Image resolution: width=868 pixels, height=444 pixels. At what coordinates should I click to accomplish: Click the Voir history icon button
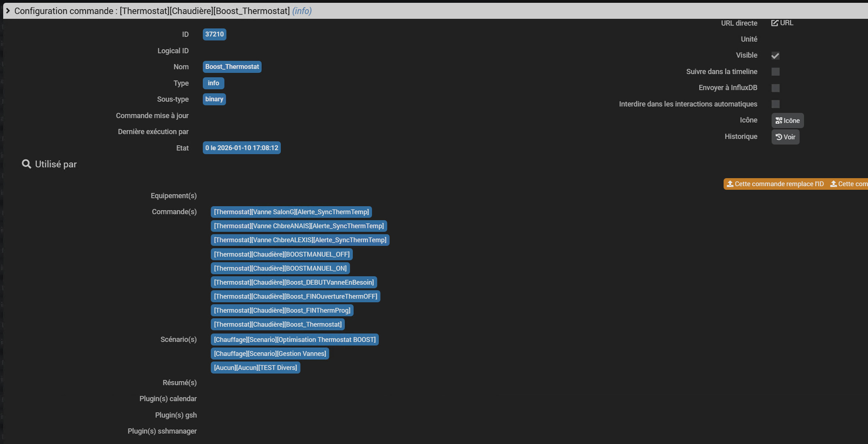tap(785, 137)
